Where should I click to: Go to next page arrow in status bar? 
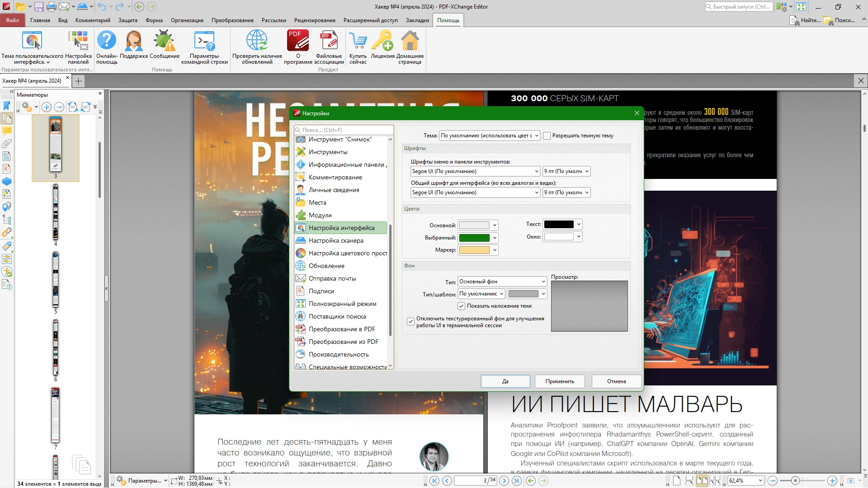(504, 481)
